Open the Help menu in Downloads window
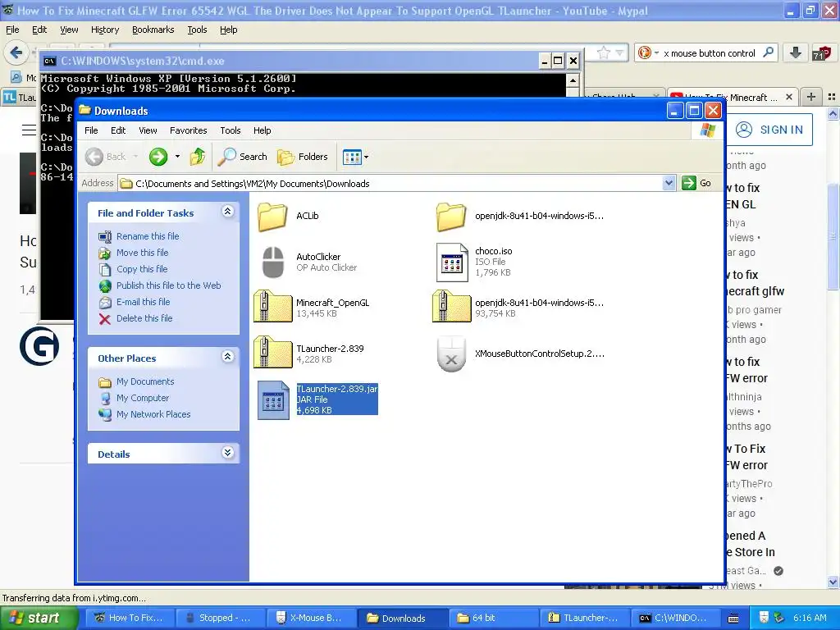 pos(262,130)
